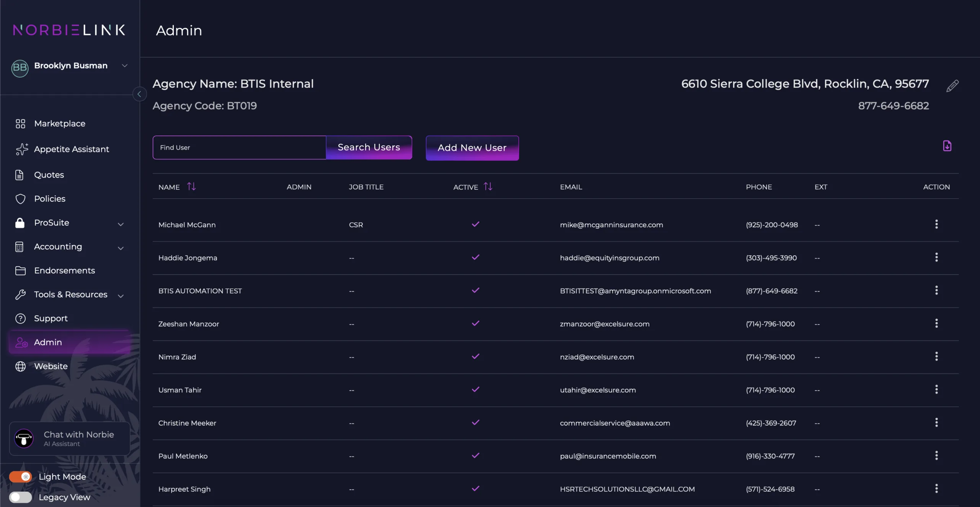Open the Endorsements menu item
The width and height of the screenshot is (980, 507).
(64, 271)
